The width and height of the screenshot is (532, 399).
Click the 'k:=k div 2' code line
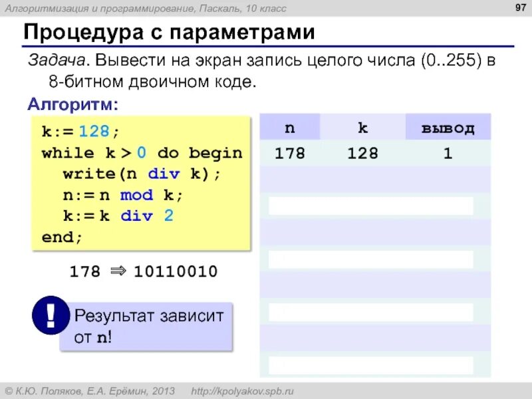(118, 216)
